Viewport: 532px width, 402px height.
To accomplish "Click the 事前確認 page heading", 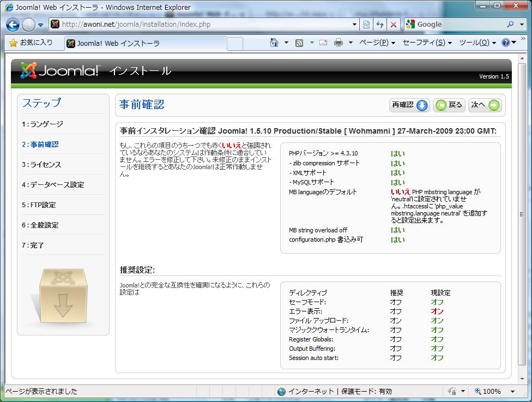I will [142, 105].
